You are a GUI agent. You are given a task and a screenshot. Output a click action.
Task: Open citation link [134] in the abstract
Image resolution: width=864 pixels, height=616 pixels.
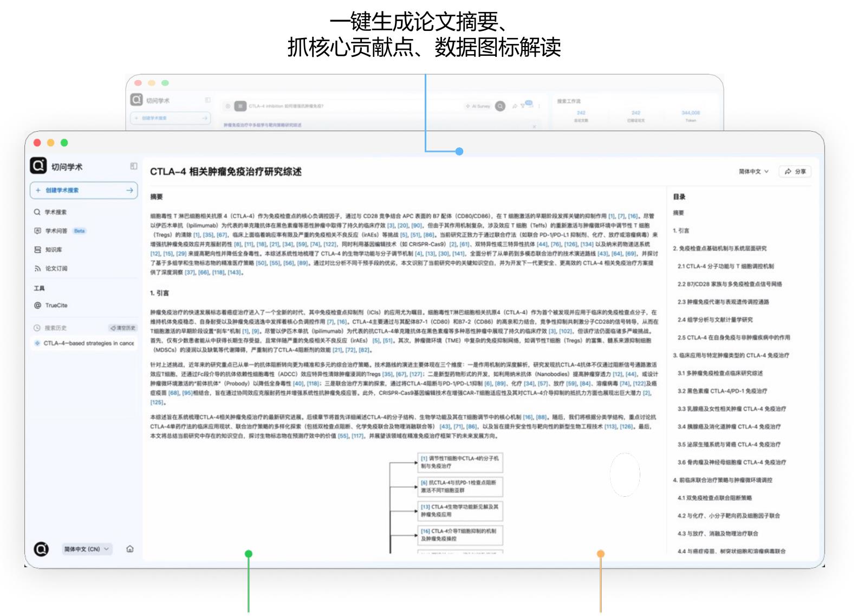click(x=587, y=244)
